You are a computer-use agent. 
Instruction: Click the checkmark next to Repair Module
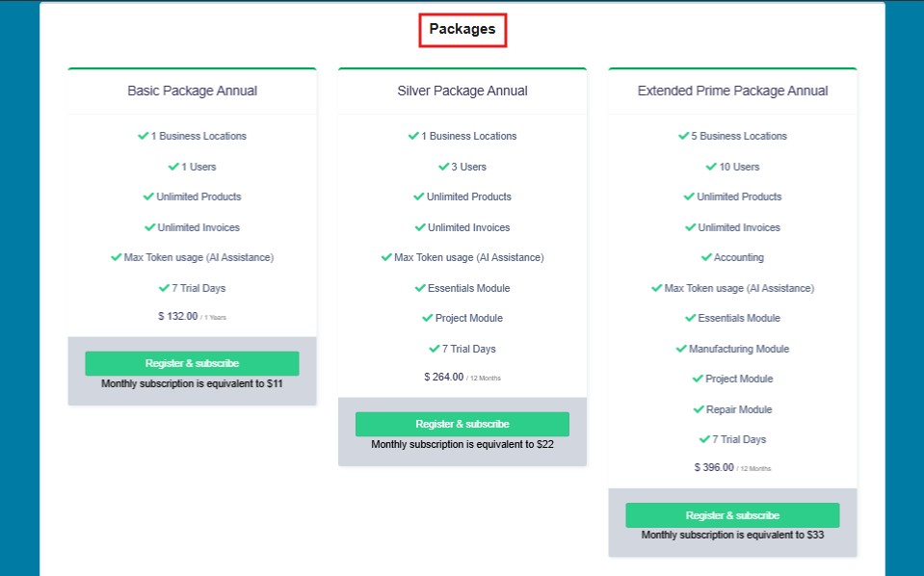pyautogui.click(x=699, y=409)
